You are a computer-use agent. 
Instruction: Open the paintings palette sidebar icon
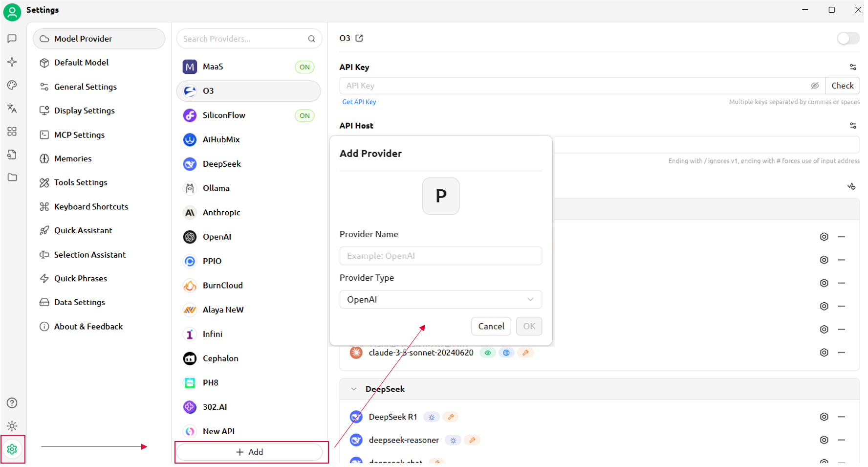pos(12,85)
